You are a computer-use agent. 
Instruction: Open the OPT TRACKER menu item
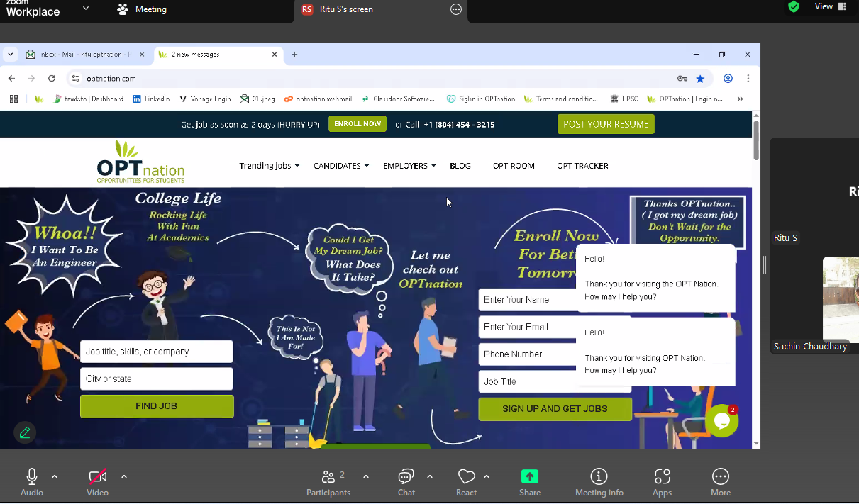coord(582,166)
